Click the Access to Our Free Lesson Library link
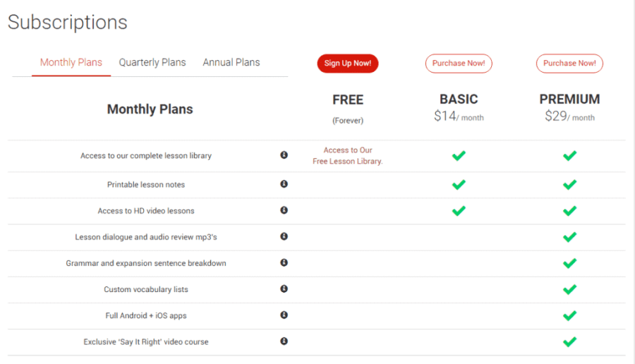635x364 pixels. [x=348, y=156]
